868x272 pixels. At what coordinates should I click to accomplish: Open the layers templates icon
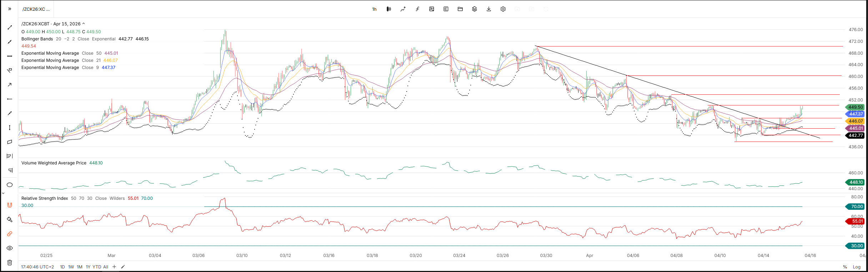[475, 9]
